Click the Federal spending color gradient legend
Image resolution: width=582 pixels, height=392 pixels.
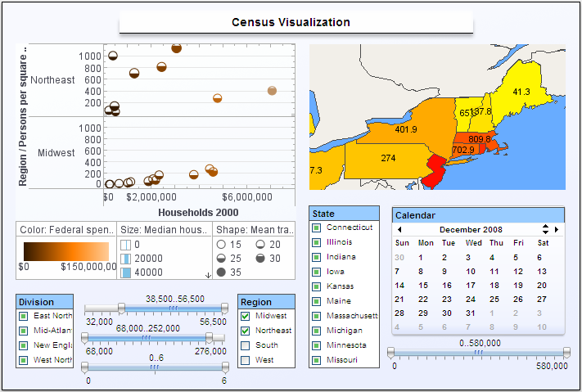tap(65, 251)
